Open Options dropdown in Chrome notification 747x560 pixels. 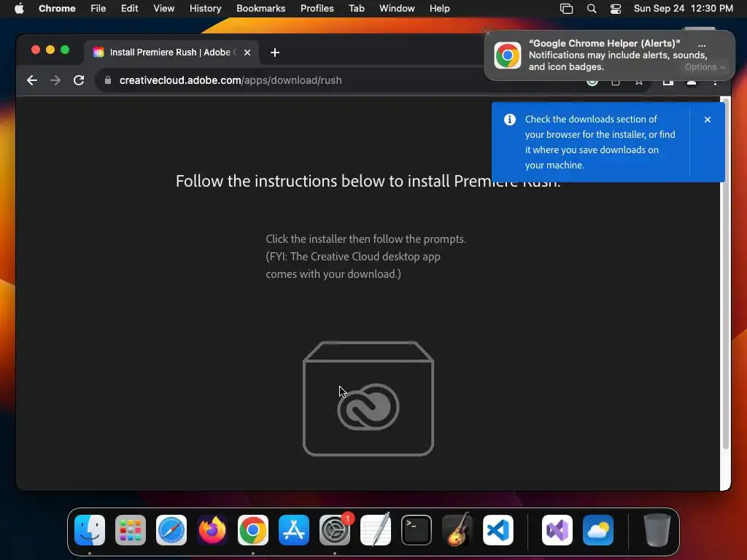(705, 67)
